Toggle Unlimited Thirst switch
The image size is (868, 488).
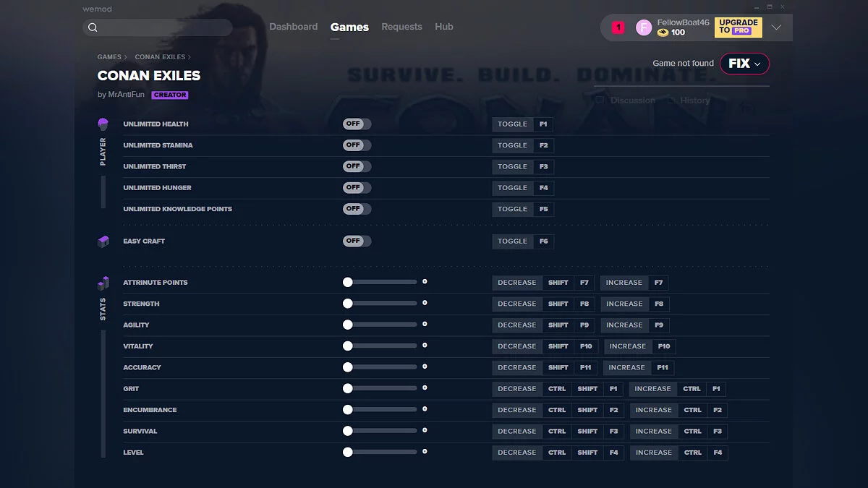point(357,166)
